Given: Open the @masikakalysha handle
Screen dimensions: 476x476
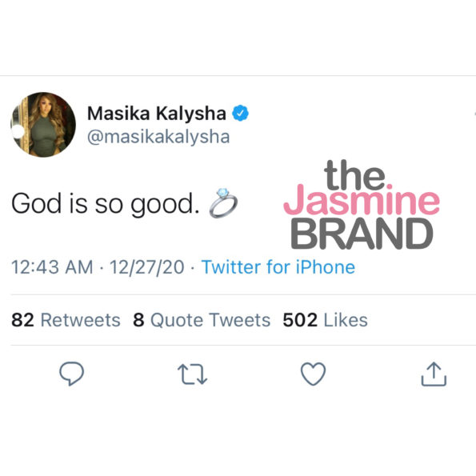Looking at the screenshot, I should (158, 138).
